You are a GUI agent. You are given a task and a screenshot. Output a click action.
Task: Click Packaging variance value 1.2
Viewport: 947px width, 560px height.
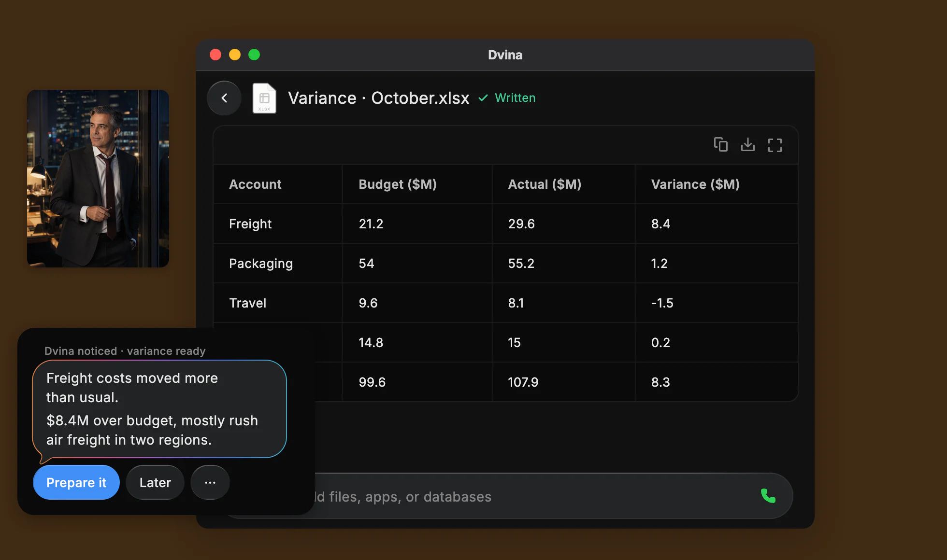[659, 264]
